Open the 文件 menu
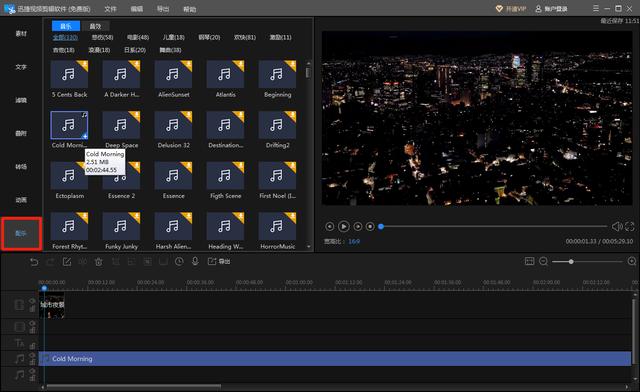Screen dimensions: 640x392 (x=110, y=9)
